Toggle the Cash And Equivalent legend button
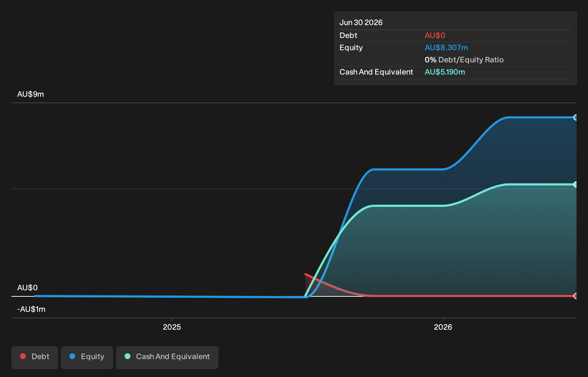Image resolution: width=588 pixels, height=377 pixels. coord(167,357)
